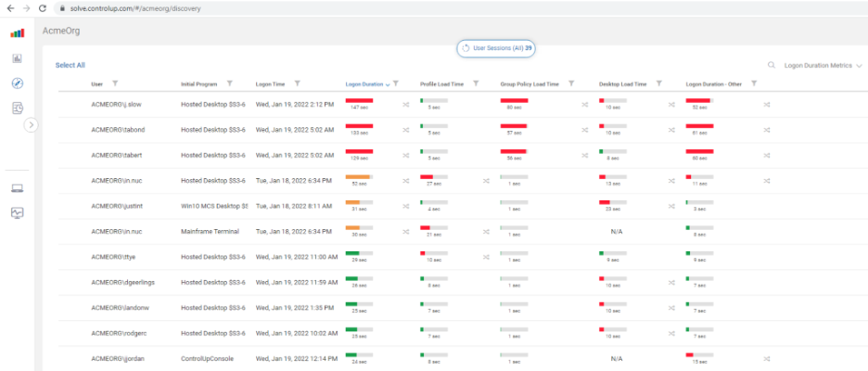This screenshot has width=868, height=371.
Task: Click the address bar URL field
Action: (x=459, y=9)
